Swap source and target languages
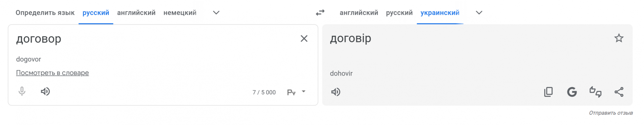 point(320,13)
